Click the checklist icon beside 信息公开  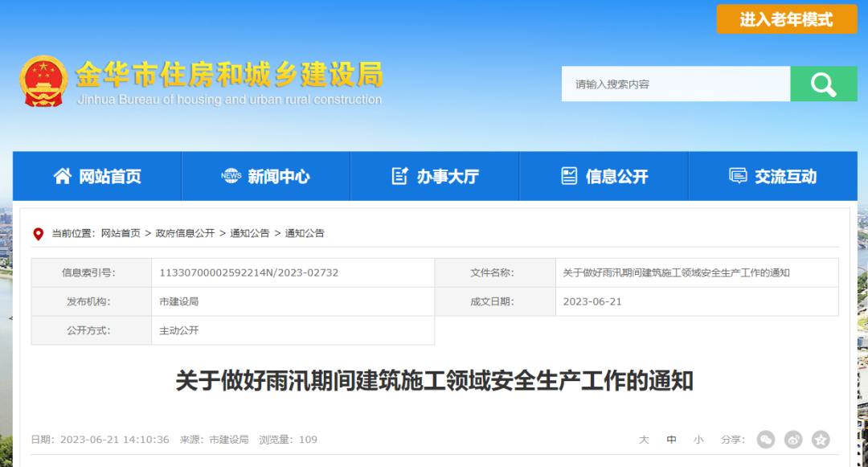(x=569, y=176)
